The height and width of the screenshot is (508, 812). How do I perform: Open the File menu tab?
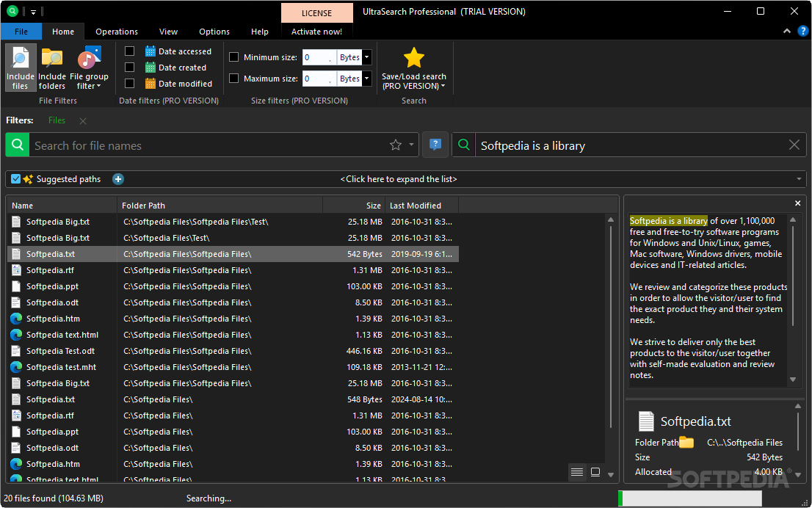pyautogui.click(x=21, y=32)
